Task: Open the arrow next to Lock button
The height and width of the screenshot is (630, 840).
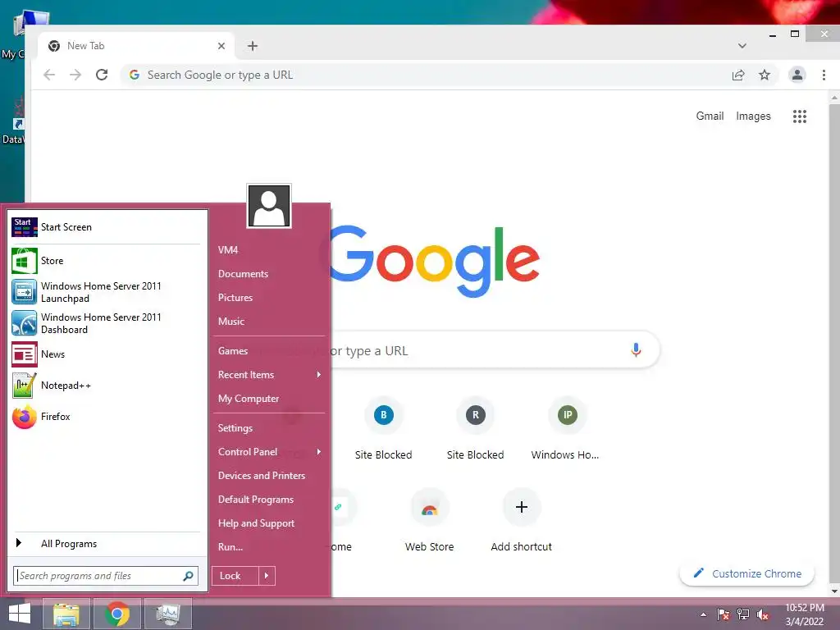Action: 267,576
